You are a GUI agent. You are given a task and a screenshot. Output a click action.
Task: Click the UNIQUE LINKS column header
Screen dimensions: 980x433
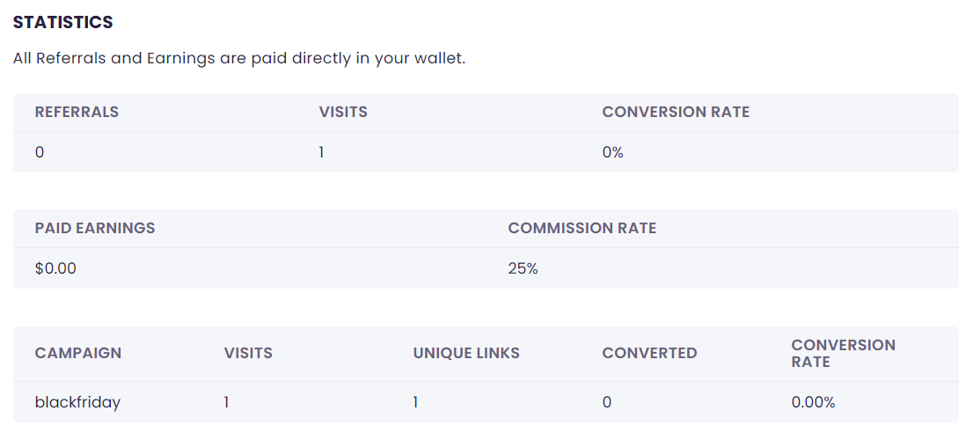[x=466, y=353]
